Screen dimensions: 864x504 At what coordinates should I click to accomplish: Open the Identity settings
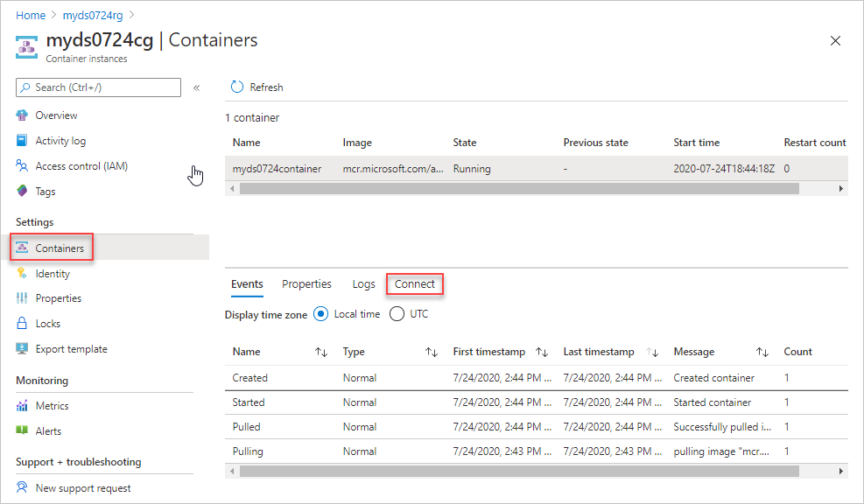pyautogui.click(x=53, y=273)
